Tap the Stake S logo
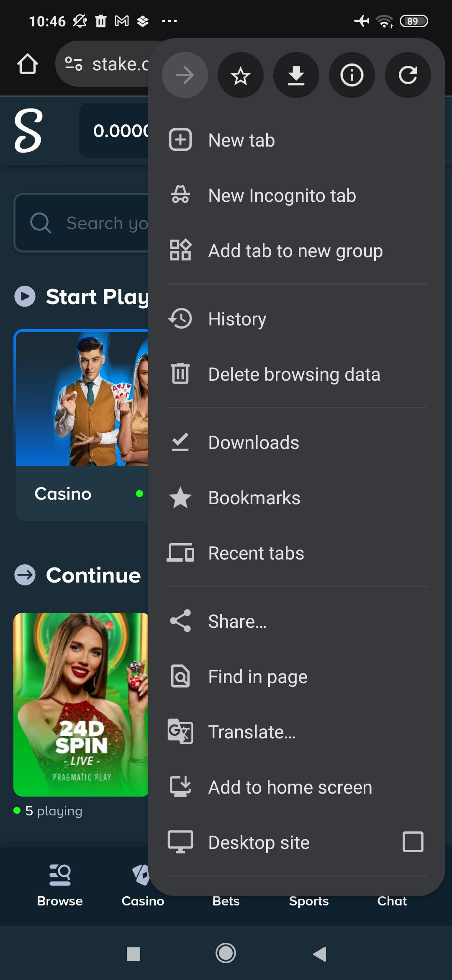Image resolution: width=452 pixels, height=980 pixels. click(28, 131)
